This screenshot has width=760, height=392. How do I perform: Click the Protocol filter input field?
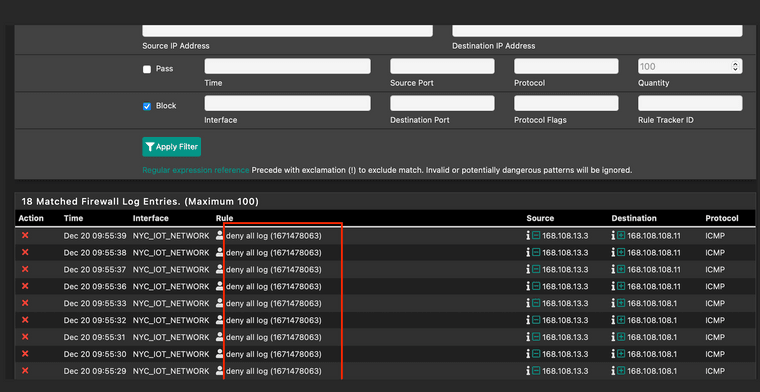pyautogui.click(x=566, y=66)
